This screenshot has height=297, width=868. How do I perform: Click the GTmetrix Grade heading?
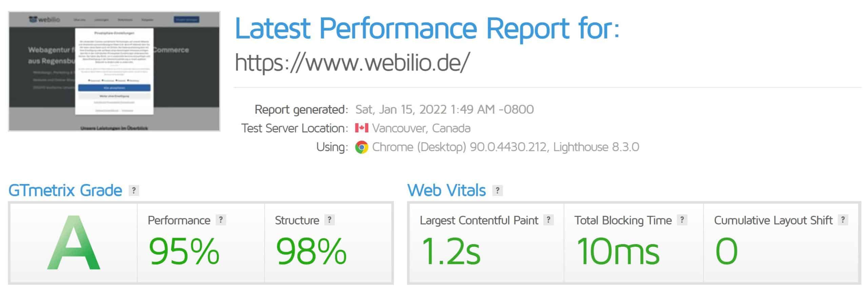[65, 190]
